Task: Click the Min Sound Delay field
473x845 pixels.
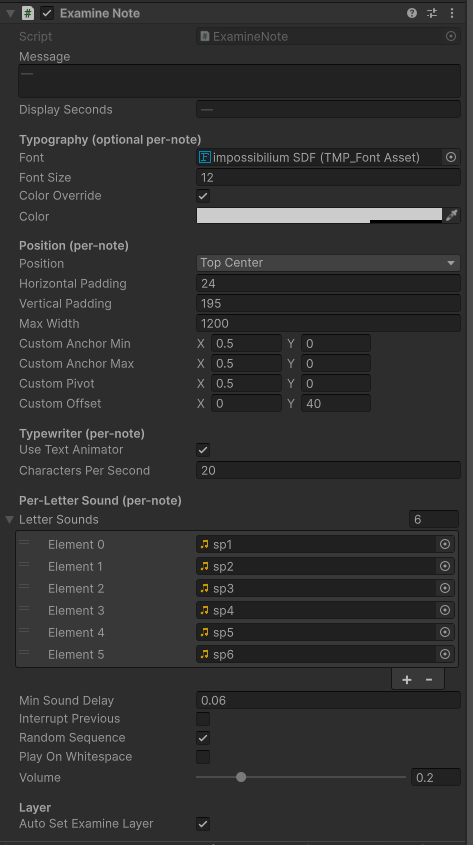Action: [328, 701]
